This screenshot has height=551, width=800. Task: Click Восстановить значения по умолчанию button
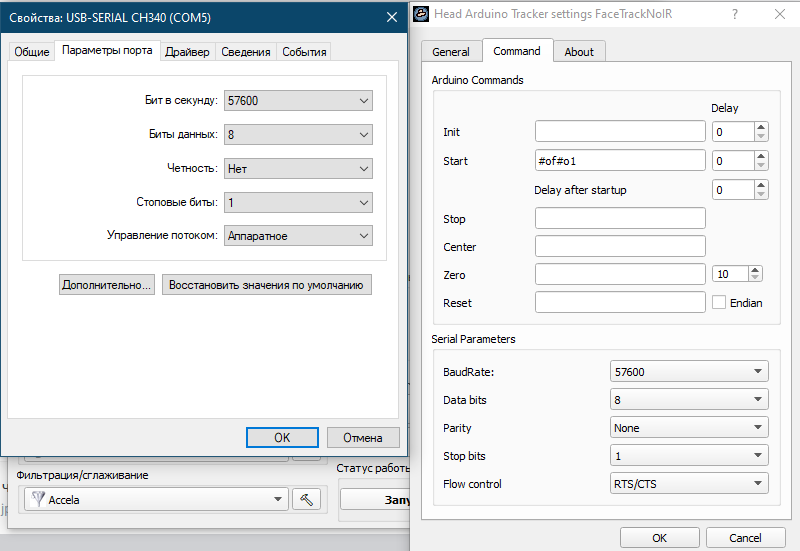tap(266, 285)
